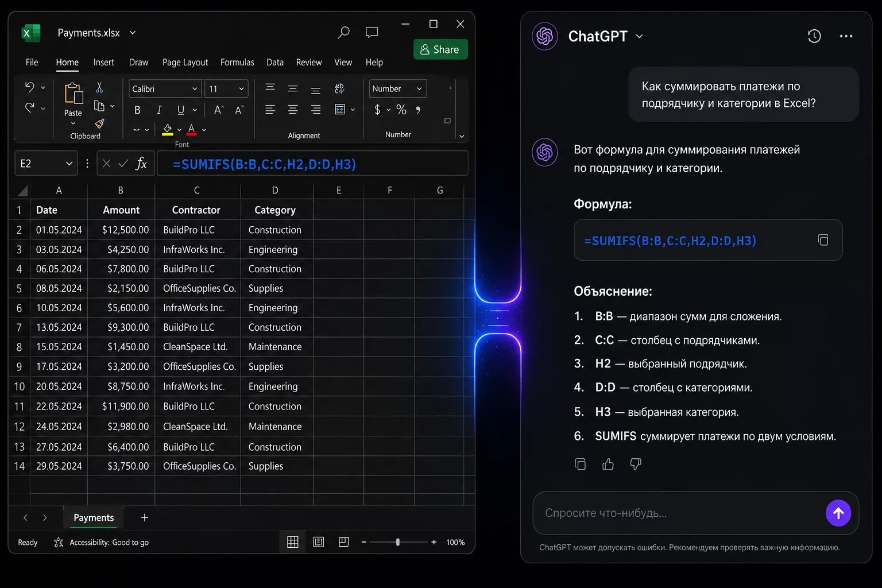Click thumbs up on ChatGPT response
Viewport: 882px width, 588px height.
[608, 465]
